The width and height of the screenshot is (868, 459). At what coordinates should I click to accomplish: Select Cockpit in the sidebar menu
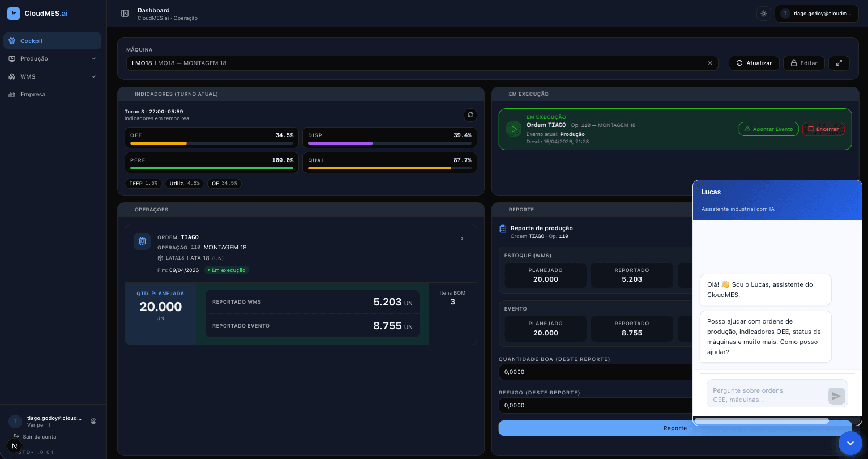pyautogui.click(x=31, y=41)
